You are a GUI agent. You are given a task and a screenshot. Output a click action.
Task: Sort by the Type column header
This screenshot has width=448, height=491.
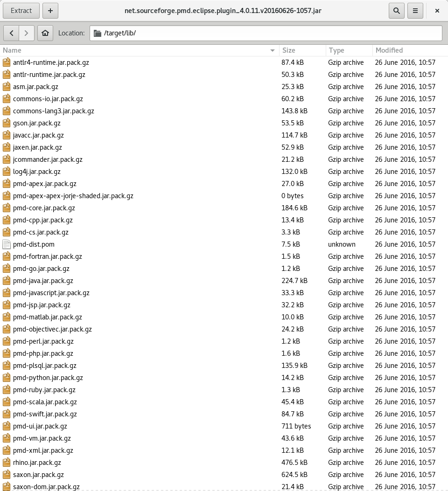[349, 50]
